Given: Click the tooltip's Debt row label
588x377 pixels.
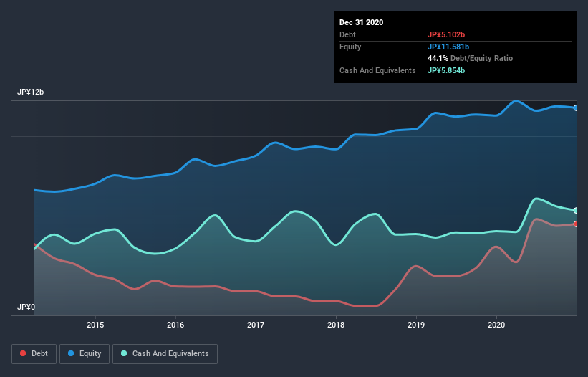Looking at the screenshot, I should click(347, 34).
